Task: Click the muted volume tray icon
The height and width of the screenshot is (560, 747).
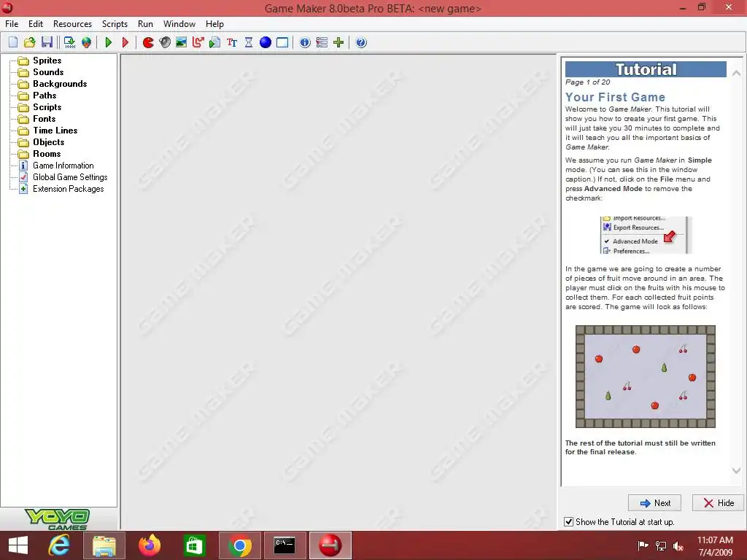Action: point(678,546)
